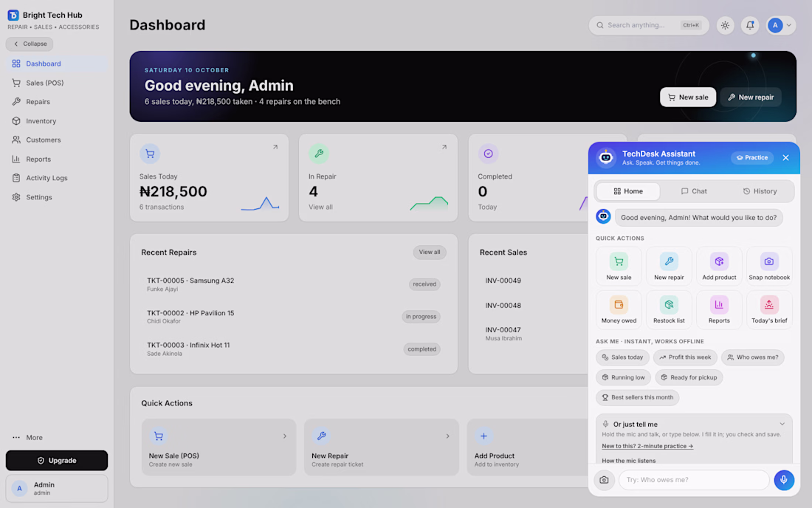Go to Repairs in the sidebar
This screenshot has width=812, height=508.
(57, 102)
